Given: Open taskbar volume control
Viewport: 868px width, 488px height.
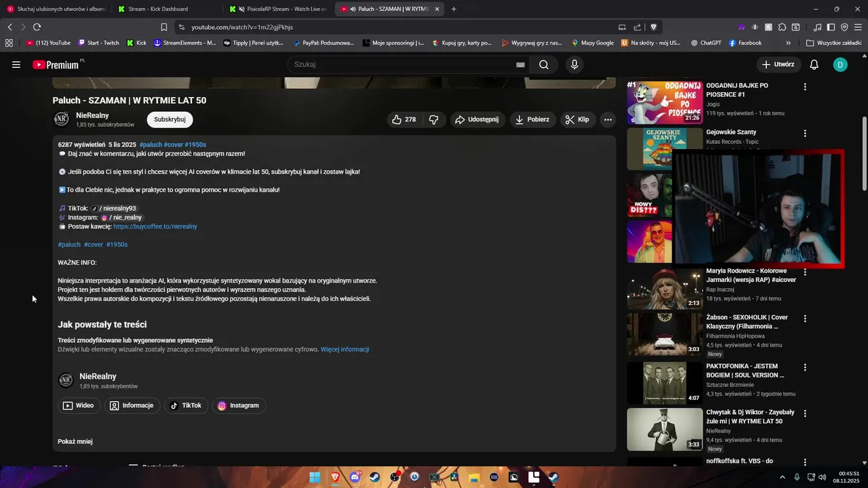Looking at the screenshot, I should (x=823, y=477).
